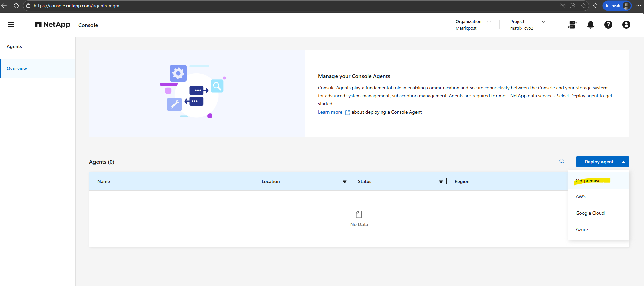Click the NetApp logo
The width and height of the screenshot is (644, 286).
point(53,25)
